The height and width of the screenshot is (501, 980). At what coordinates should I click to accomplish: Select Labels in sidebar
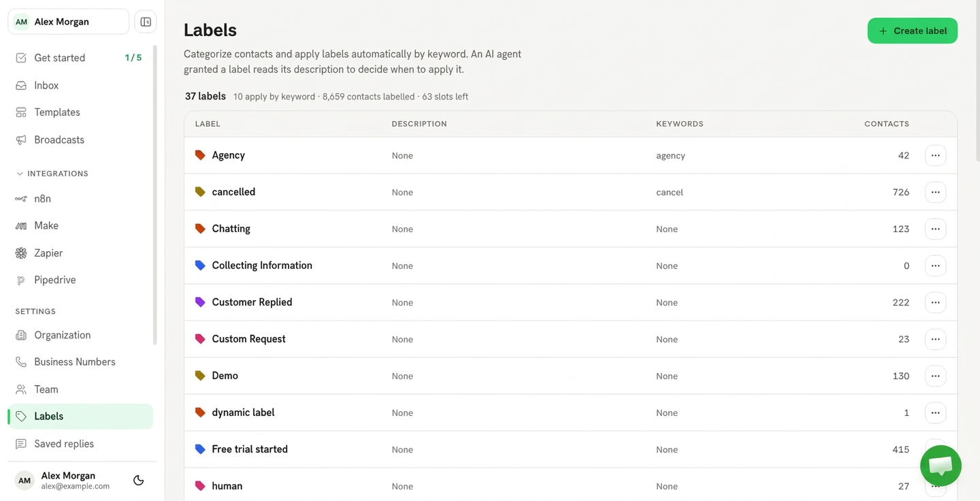pos(80,416)
